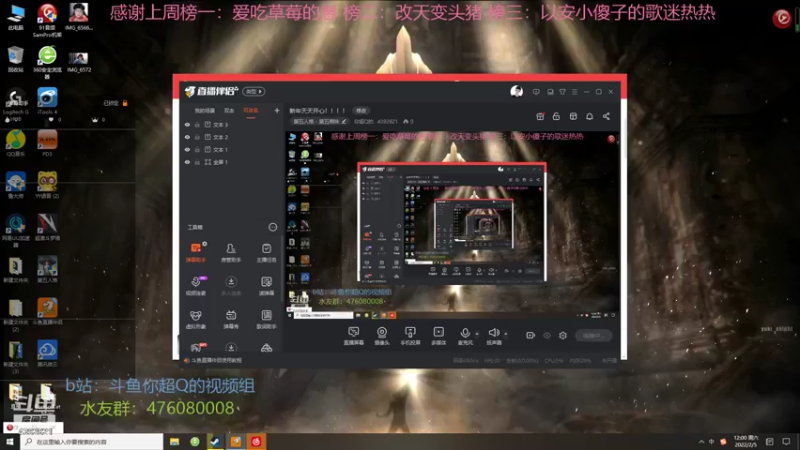This screenshot has height=450, width=800.
Task: Open the Windows Start menu
Action: coord(10,442)
